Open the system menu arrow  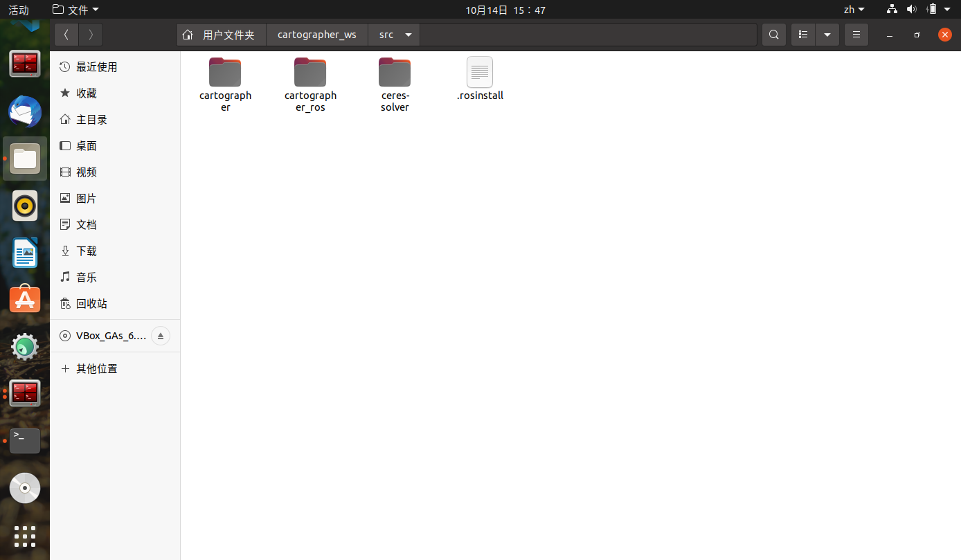point(948,10)
